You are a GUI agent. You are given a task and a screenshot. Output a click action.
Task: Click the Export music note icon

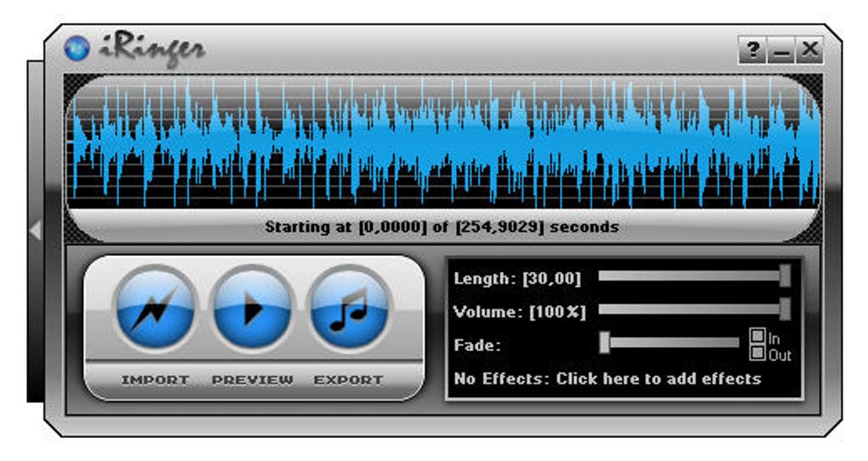pyautogui.click(x=349, y=307)
